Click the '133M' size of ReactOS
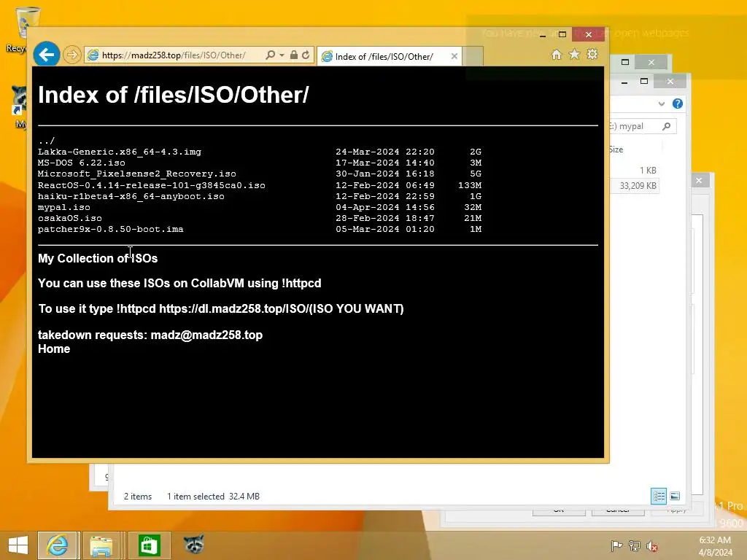This screenshot has height=560, width=747. click(x=470, y=185)
